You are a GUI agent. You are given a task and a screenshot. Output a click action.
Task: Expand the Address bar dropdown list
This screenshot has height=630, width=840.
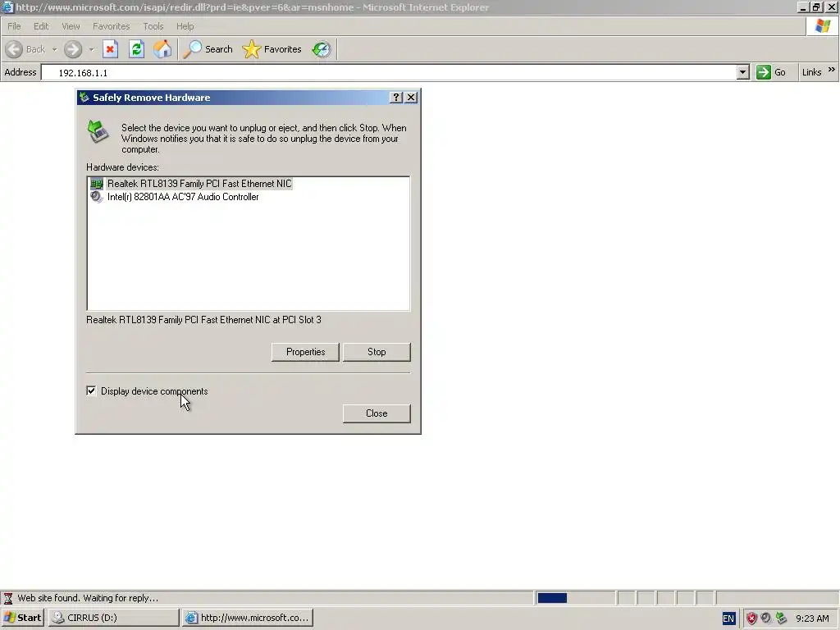pyautogui.click(x=742, y=72)
